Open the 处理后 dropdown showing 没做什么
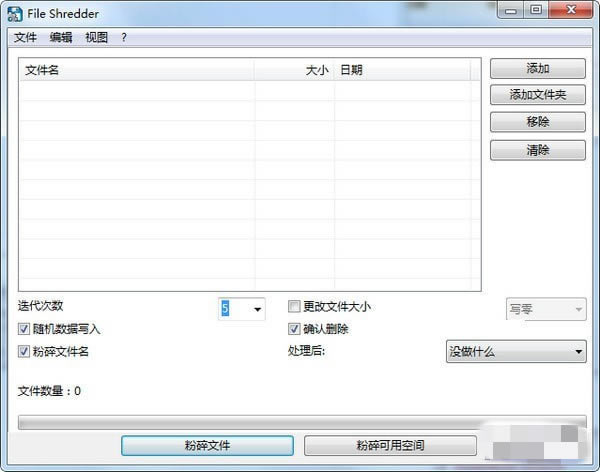Viewport: 600px width, 472px height. (x=516, y=351)
